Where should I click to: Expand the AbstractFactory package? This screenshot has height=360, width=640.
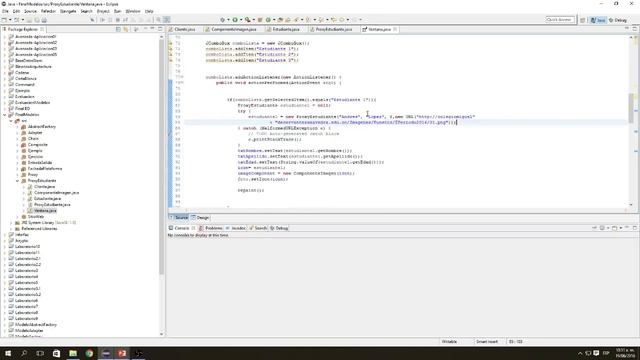coord(18,127)
